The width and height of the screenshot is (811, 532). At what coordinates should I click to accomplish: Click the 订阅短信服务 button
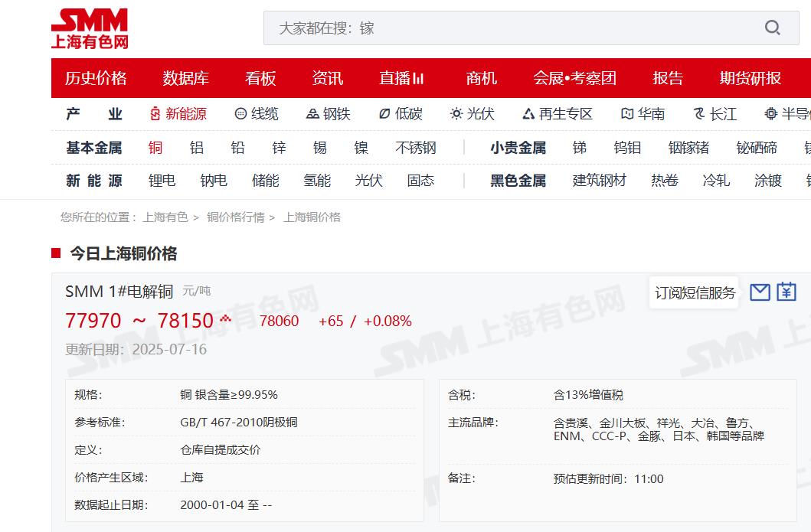coord(694,292)
